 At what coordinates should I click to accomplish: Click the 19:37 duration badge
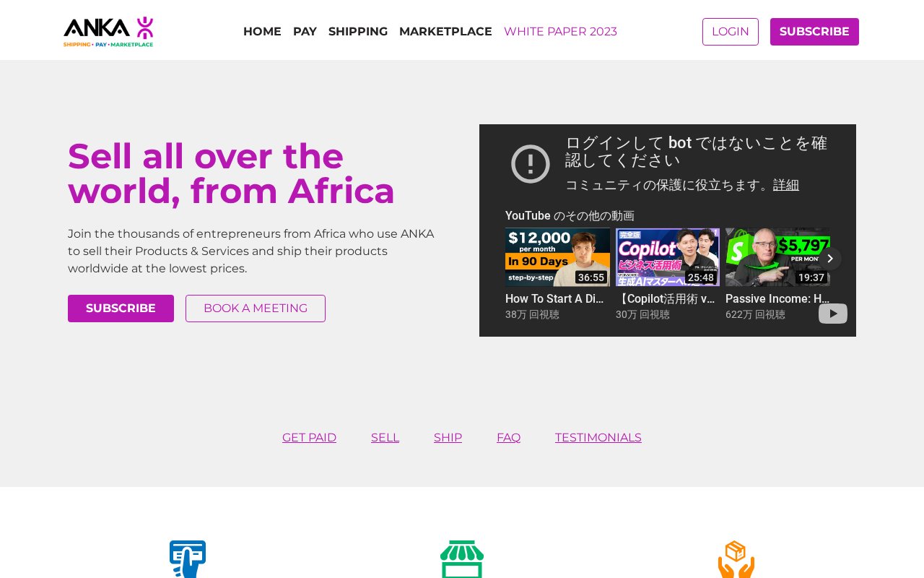click(811, 277)
